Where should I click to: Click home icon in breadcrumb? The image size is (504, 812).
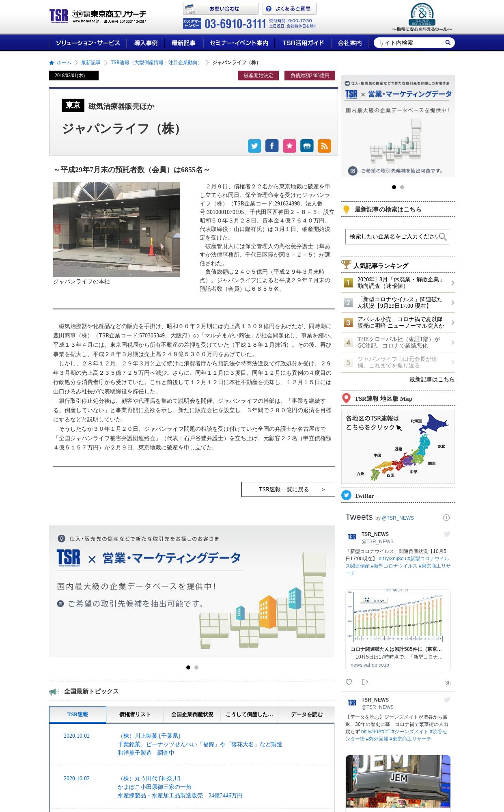tap(52, 63)
